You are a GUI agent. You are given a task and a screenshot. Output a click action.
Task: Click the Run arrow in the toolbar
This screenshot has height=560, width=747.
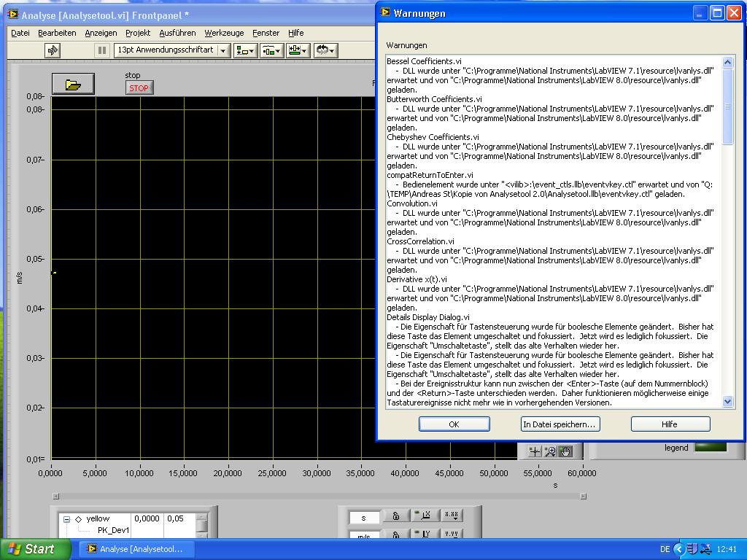coord(52,50)
